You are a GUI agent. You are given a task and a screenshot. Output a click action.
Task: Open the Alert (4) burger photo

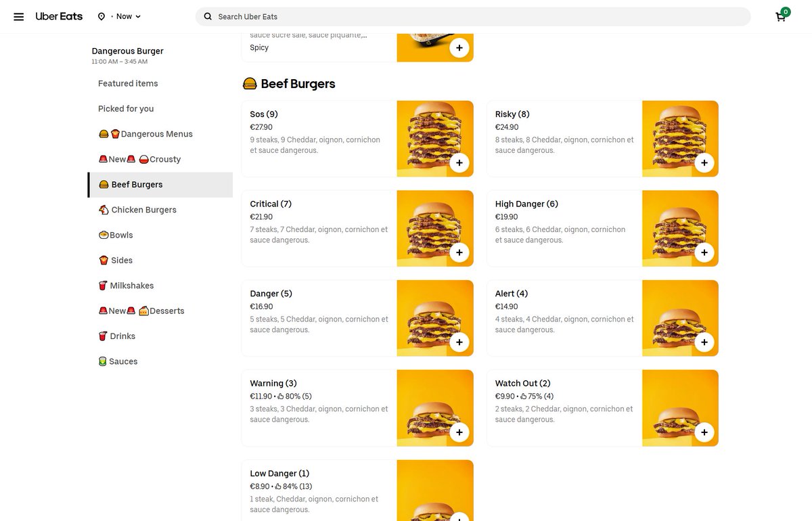tap(680, 318)
